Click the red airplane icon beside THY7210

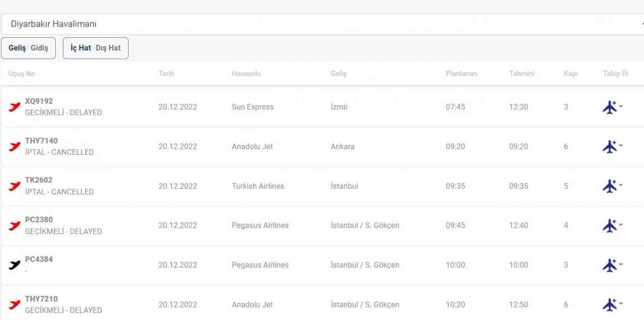(x=15, y=304)
